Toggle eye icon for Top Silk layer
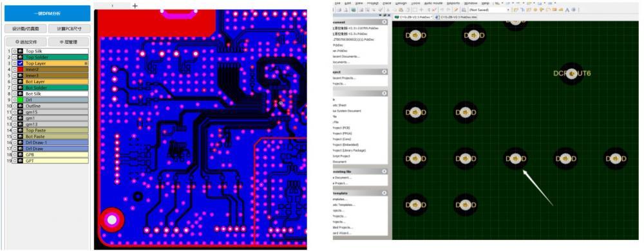Image resolution: width=644 pixels, height=251 pixels. tap(20, 52)
